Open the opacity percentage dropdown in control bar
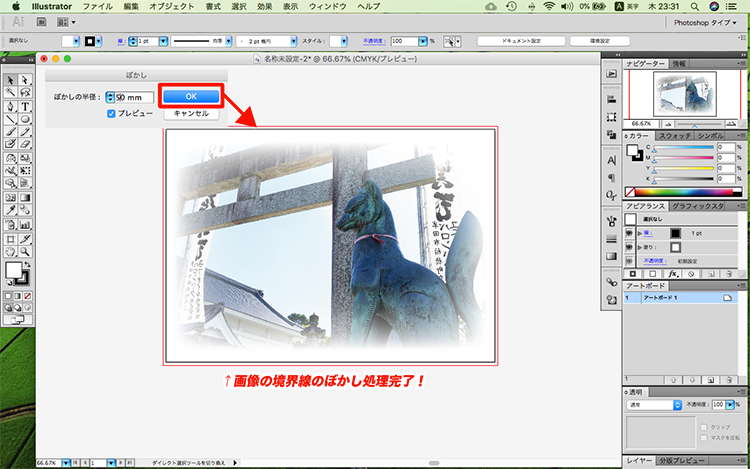750x469 pixels. click(422, 42)
